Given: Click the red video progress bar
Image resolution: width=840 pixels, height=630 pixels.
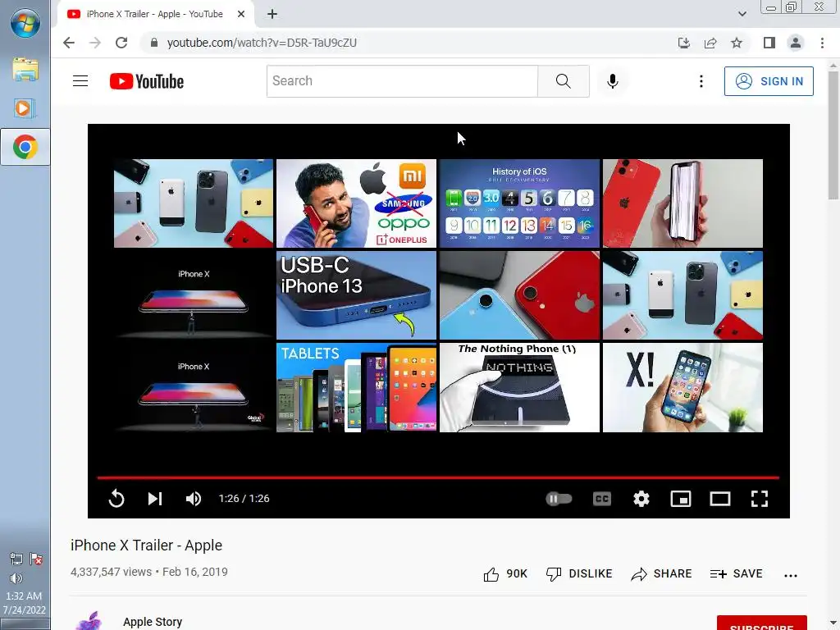Looking at the screenshot, I should (438, 477).
